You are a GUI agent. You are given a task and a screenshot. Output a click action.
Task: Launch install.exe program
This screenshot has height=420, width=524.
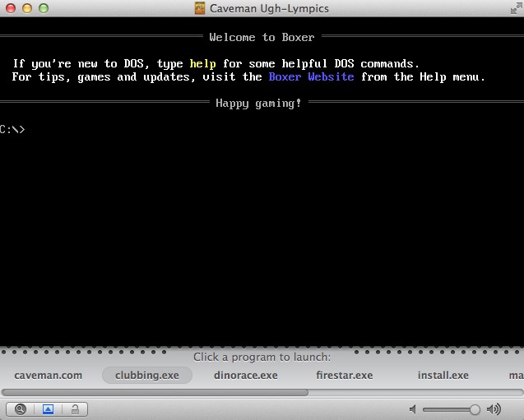pyautogui.click(x=443, y=376)
